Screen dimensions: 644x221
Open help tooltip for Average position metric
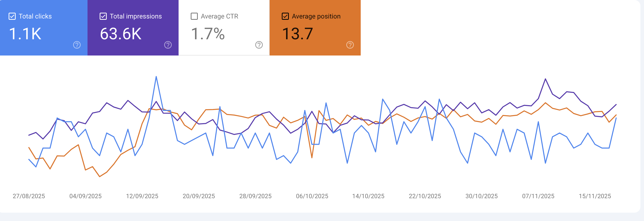[x=350, y=45]
